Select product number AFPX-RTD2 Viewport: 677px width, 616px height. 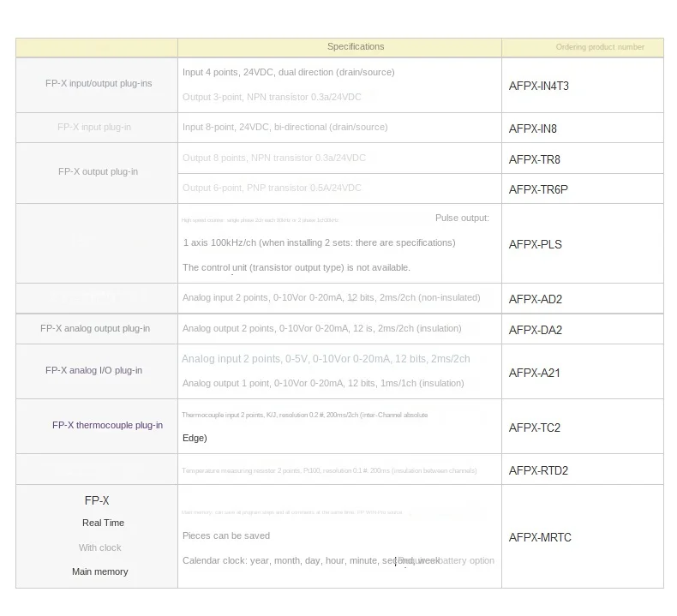point(538,470)
